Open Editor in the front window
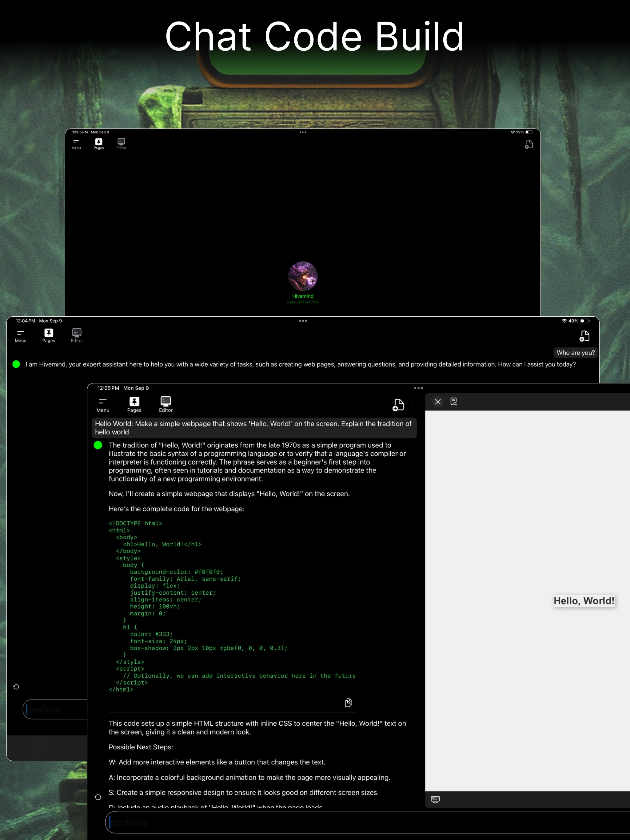Screen dimensions: 630x840 166,404
